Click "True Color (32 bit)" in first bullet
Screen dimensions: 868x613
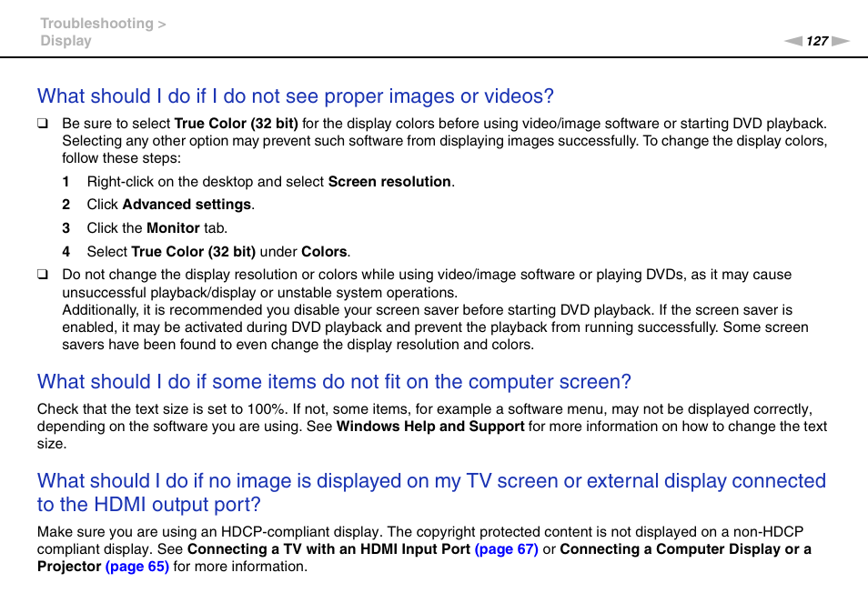click(237, 124)
